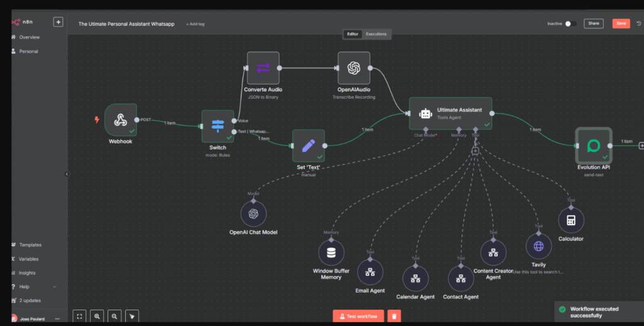
Task: Click the Tavily search tool node
Action: coord(538,246)
